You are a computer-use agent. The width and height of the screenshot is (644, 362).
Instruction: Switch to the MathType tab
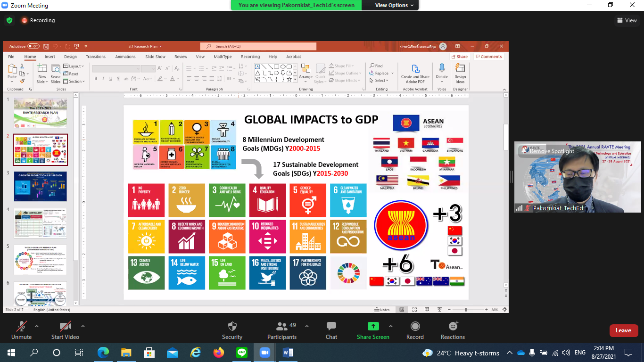[x=223, y=57]
